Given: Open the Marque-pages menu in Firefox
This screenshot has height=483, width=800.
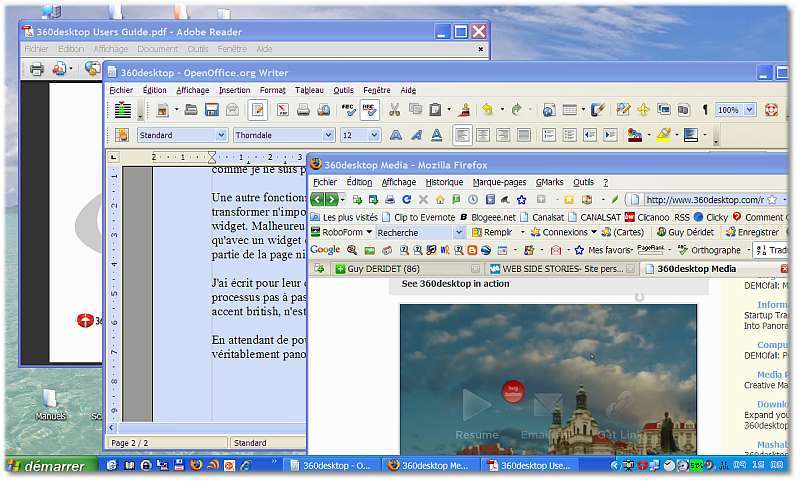Looking at the screenshot, I should tap(499, 182).
